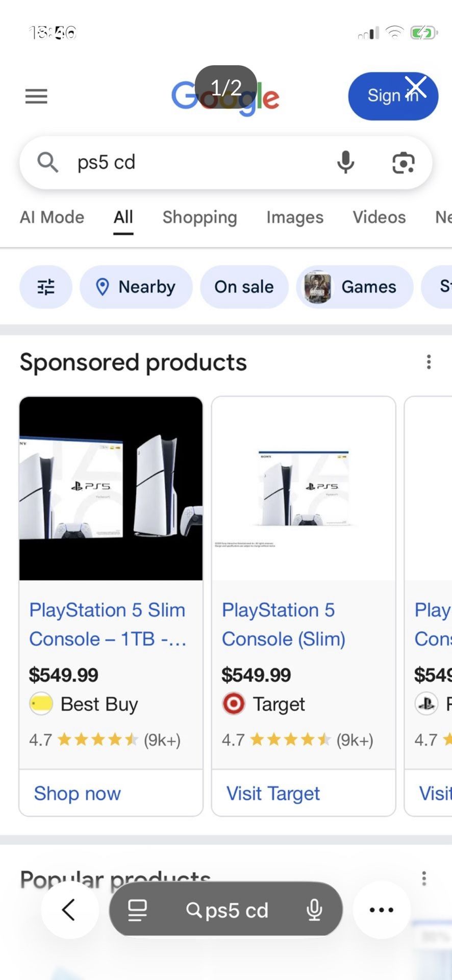Viewport: 452px width, 980px height.
Task: Click the Visit Target link
Action: [273, 793]
